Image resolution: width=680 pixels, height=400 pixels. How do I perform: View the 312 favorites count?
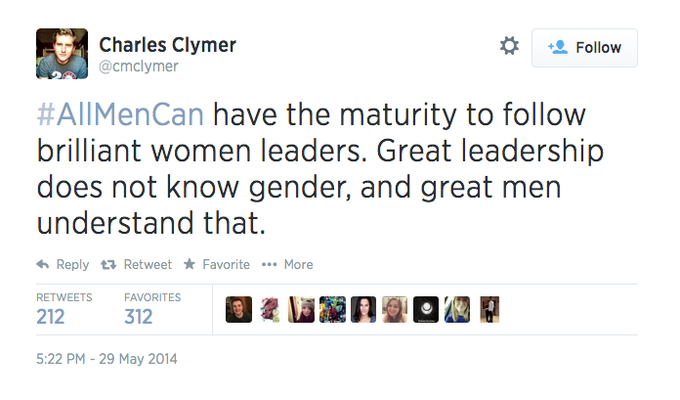(138, 317)
